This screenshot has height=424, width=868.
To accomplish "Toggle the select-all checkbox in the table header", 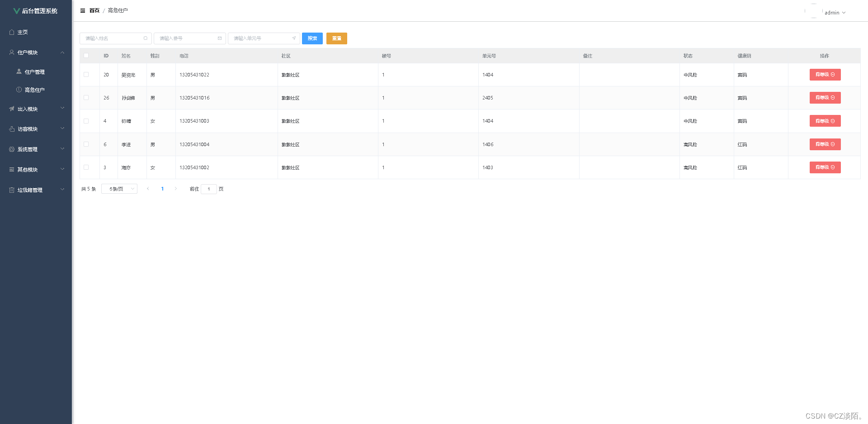I will pos(86,56).
